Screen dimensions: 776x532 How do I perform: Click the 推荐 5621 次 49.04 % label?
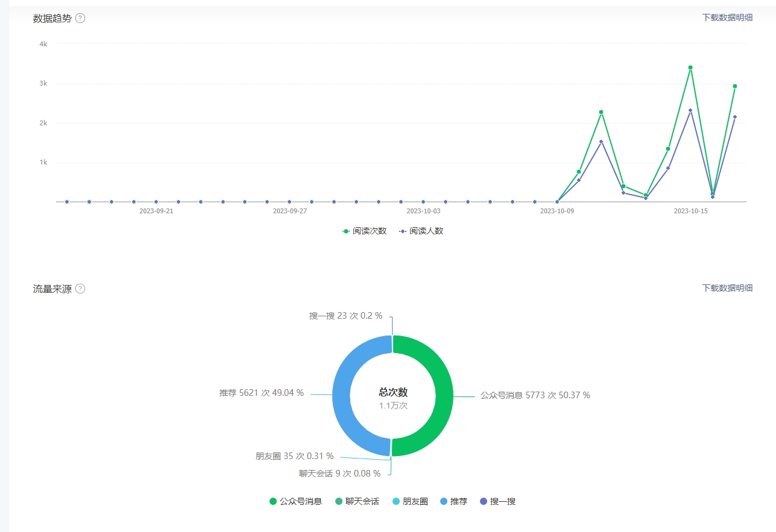(x=262, y=393)
